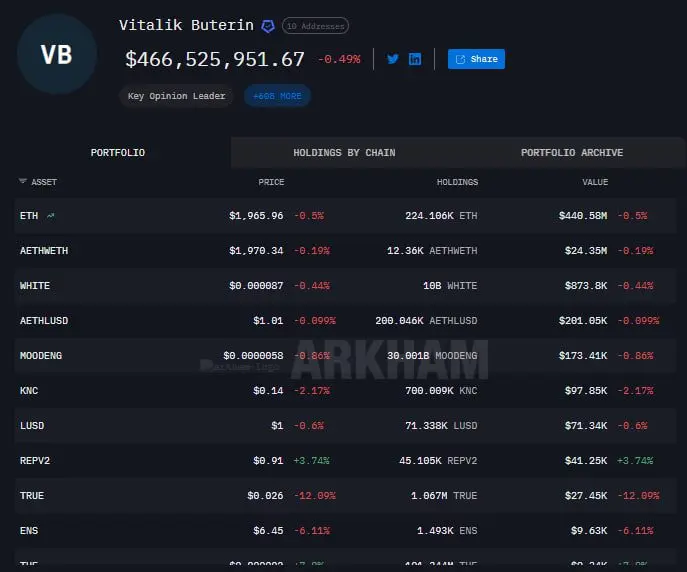Open the KNC asset

(29, 391)
